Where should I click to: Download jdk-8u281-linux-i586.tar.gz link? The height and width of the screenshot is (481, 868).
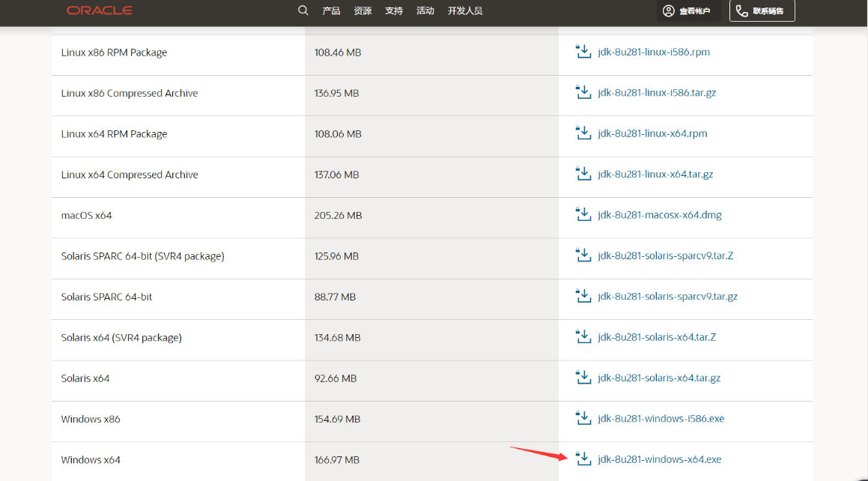(x=657, y=93)
